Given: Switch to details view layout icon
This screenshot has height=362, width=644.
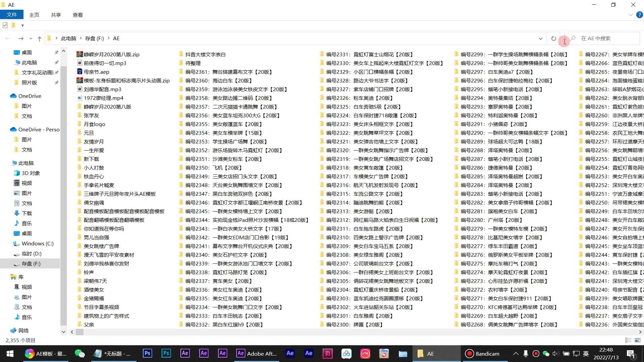Looking at the screenshot, I should point(628,340).
